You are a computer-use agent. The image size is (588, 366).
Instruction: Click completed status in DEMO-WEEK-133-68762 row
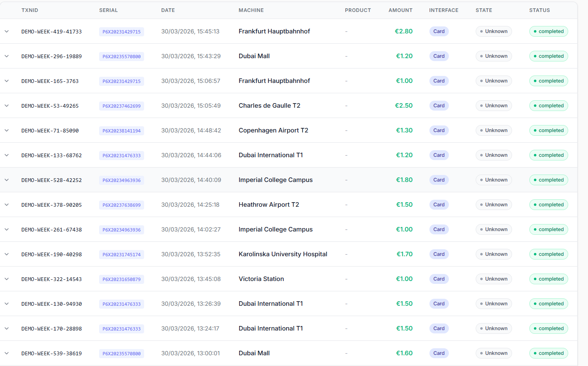click(549, 155)
